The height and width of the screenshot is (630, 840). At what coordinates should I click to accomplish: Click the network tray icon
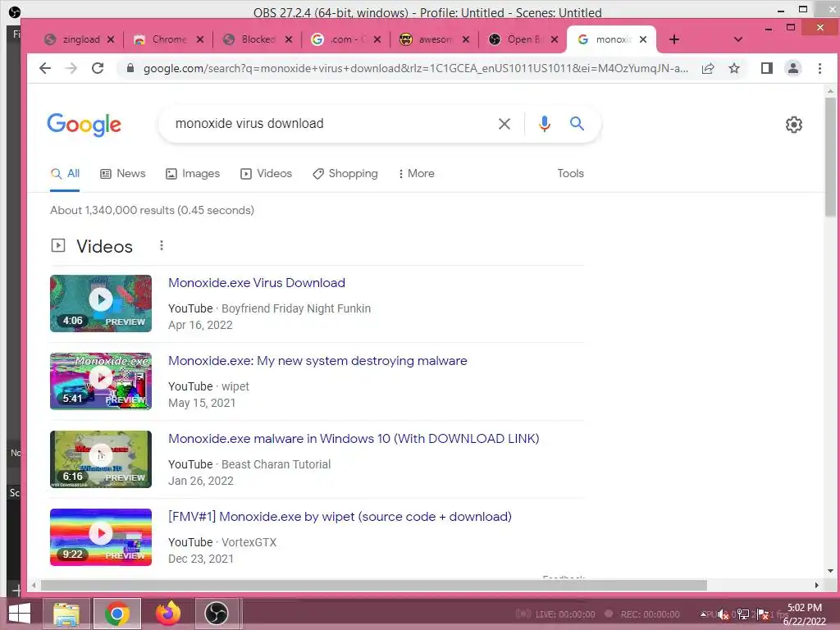(x=743, y=614)
